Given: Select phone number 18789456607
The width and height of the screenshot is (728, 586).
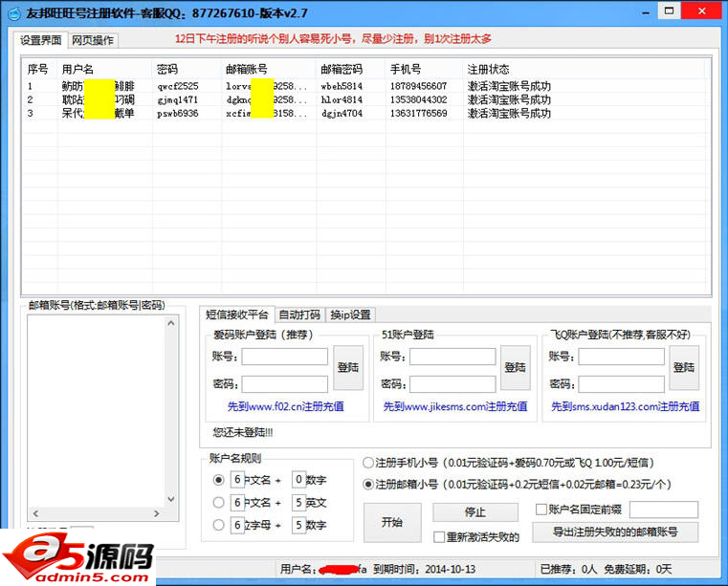Looking at the screenshot, I should point(419,86).
